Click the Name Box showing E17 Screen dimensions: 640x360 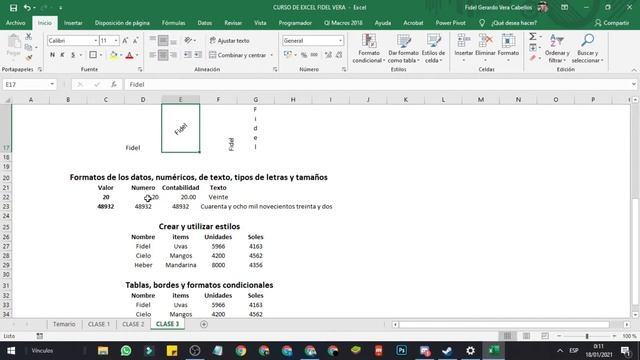point(26,84)
